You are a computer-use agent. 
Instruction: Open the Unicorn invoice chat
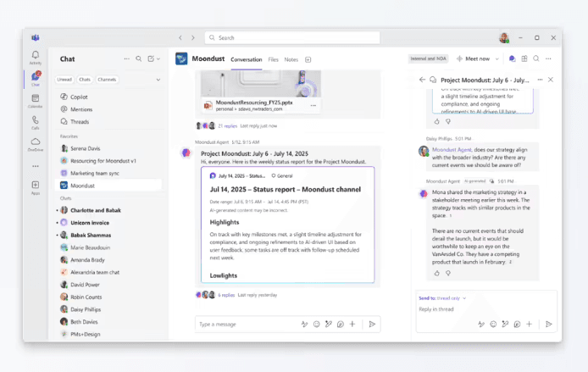click(x=108, y=222)
